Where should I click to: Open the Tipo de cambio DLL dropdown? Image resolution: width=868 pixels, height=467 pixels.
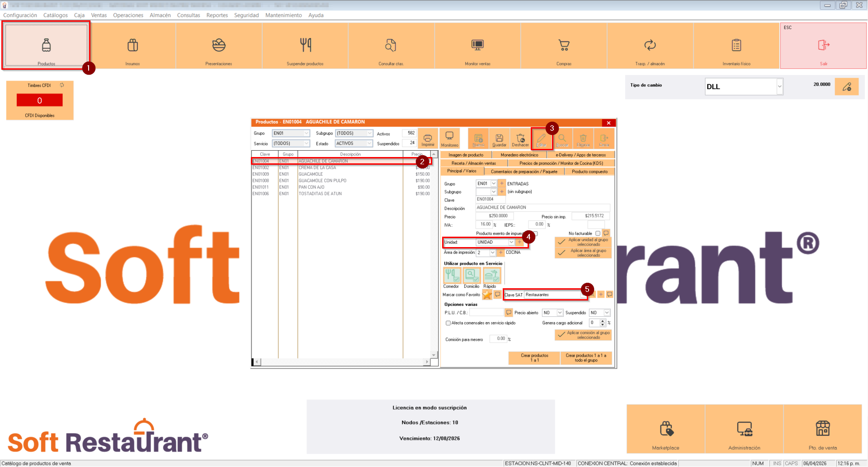pos(779,86)
